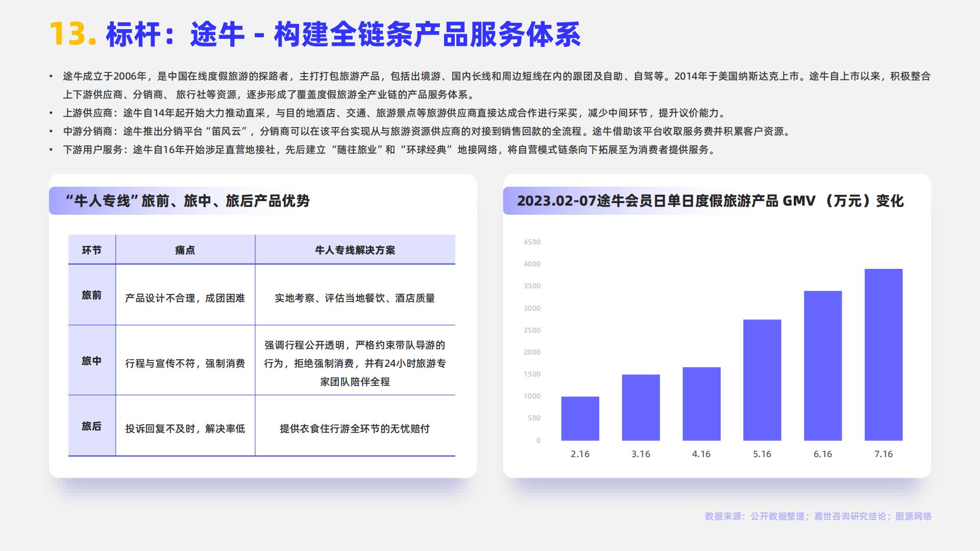Click the x-axis label '4.16'
Screen dimensions: 980x551
[701, 454]
